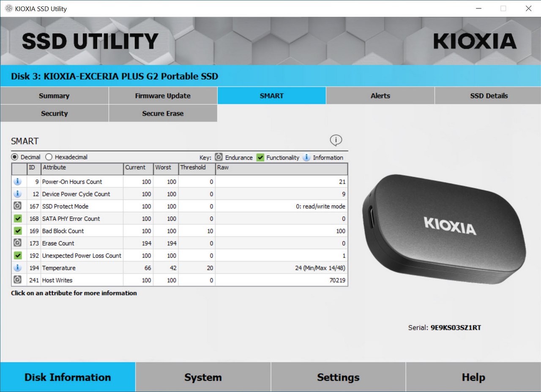Click endurance icon next to Erase Count
541x392 pixels.
(x=17, y=243)
